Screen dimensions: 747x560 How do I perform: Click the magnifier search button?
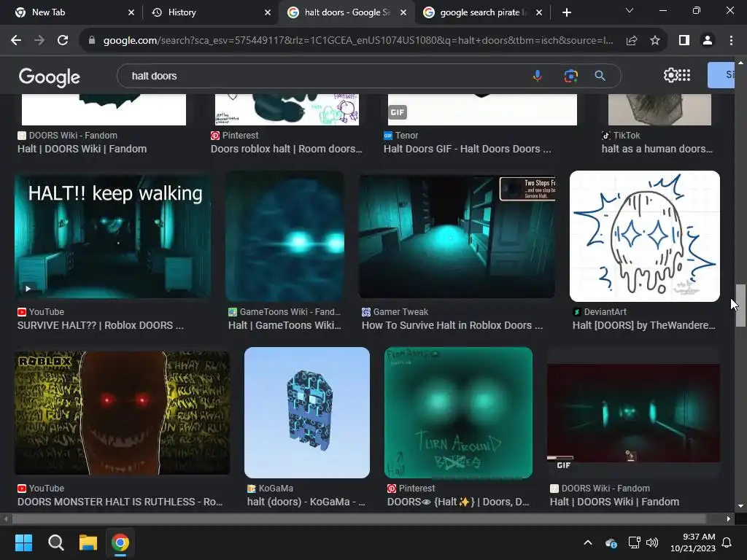tap(600, 76)
